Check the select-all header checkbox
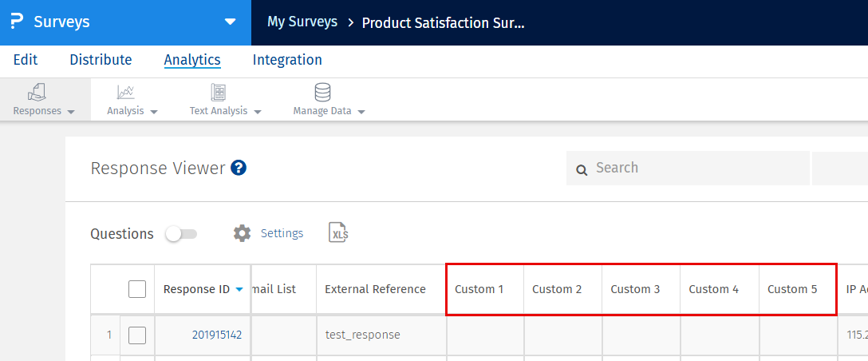The image size is (868, 361). (x=137, y=289)
